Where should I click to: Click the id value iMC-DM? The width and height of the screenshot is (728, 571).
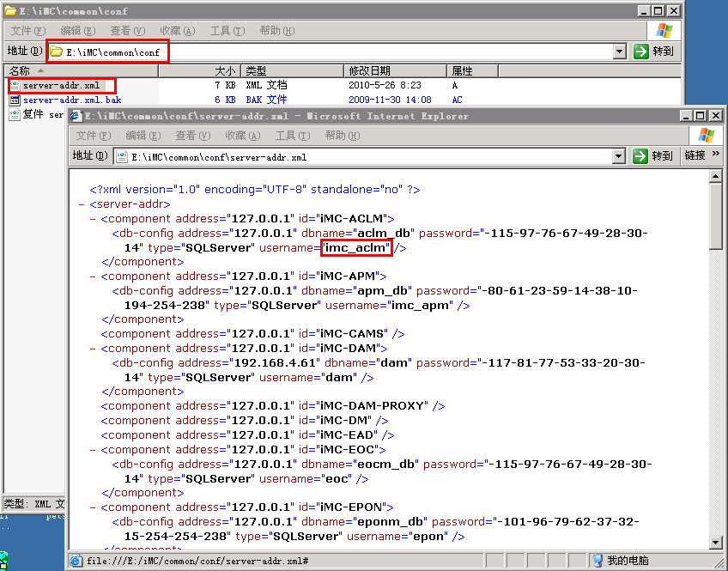[x=344, y=421]
